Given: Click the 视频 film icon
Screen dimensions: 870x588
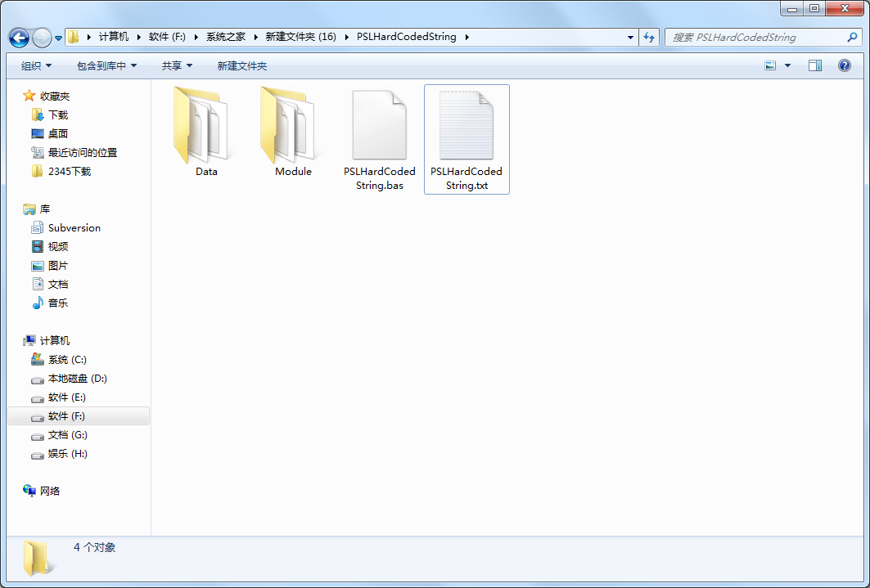Looking at the screenshot, I should (x=38, y=247).
